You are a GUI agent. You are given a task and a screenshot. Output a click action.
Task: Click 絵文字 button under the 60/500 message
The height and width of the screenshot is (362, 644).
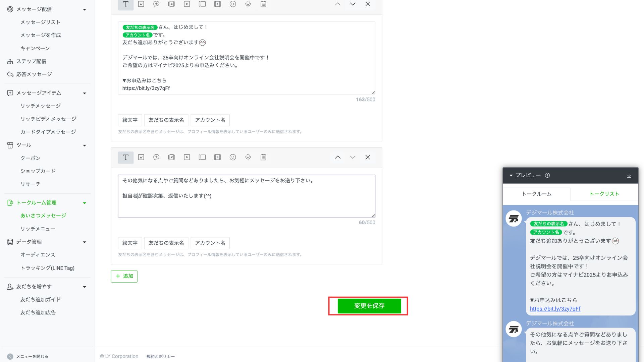[130, 243]
